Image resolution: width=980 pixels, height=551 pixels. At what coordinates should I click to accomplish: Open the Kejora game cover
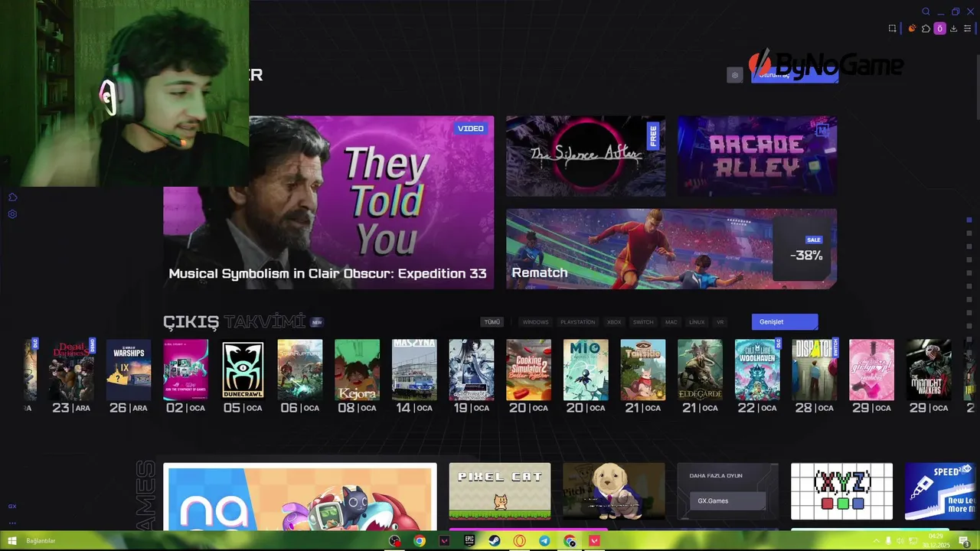357,370
